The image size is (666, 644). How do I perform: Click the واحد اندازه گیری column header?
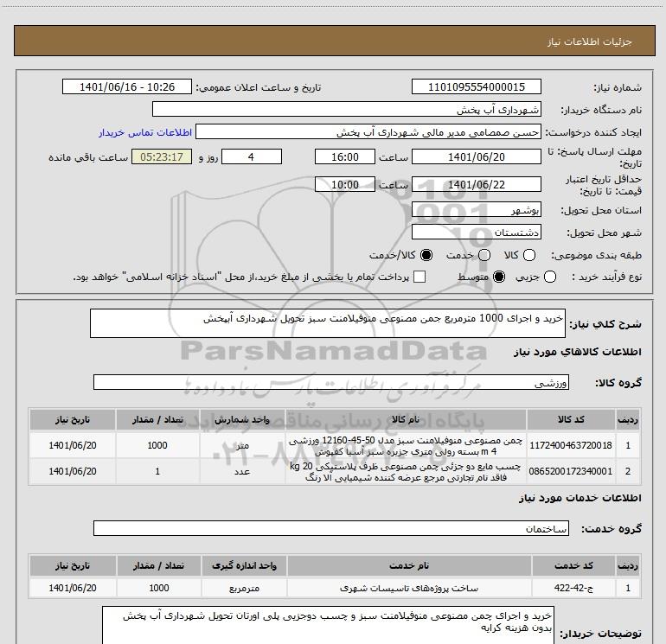coord(244,565)
